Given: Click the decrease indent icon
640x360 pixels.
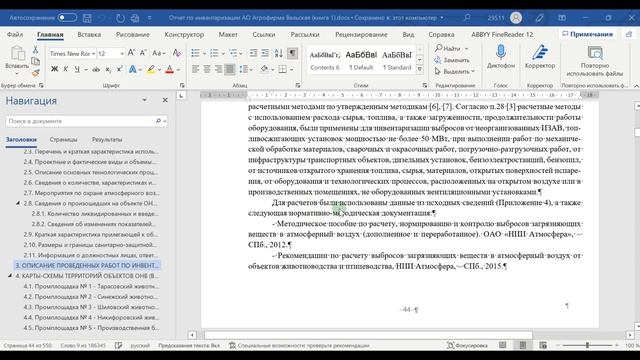Looking at the screenshot, I should [x=253, y=53].
